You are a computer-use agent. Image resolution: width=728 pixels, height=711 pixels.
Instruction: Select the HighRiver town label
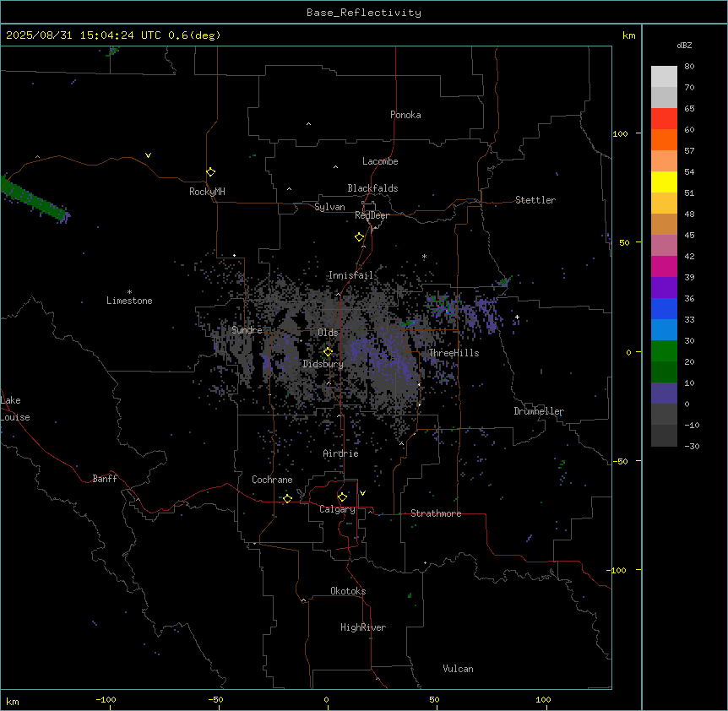tap(363, 627)
